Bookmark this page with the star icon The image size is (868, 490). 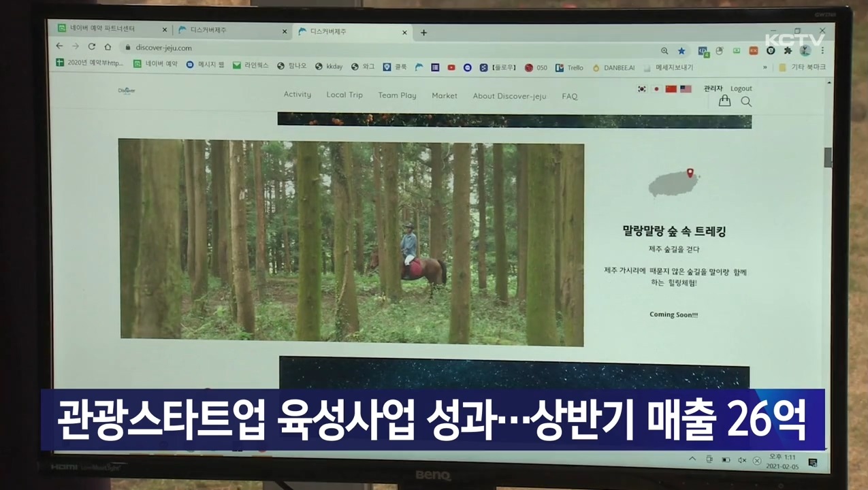[x=681, y=50]
